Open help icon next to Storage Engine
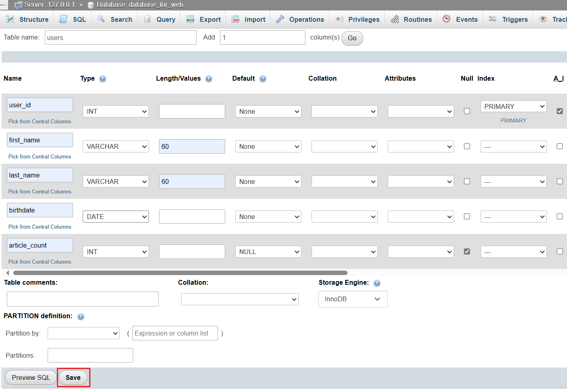This screenshot has width=567, height=392. [377, 283]
